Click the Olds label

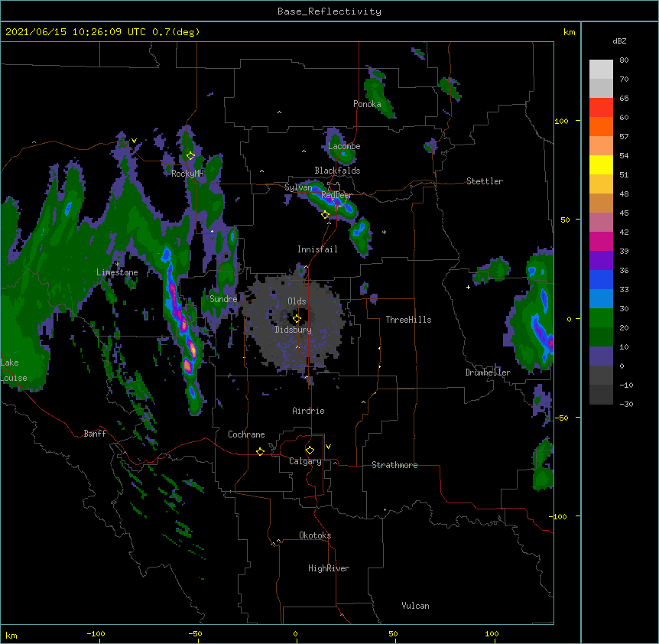[297, 301]
